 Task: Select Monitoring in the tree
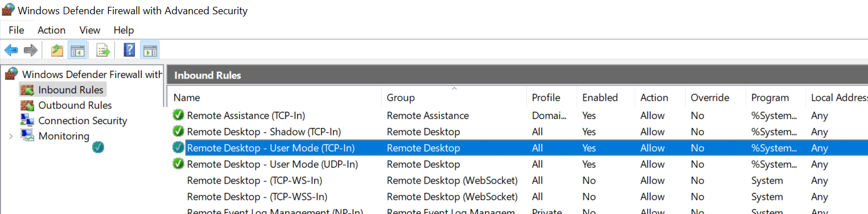tap(64, 136)
